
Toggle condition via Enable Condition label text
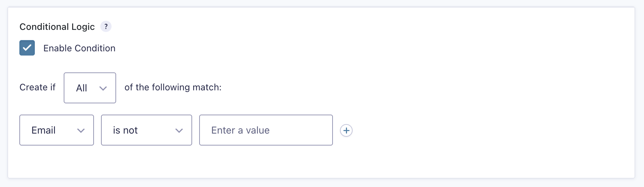(79, 48)
